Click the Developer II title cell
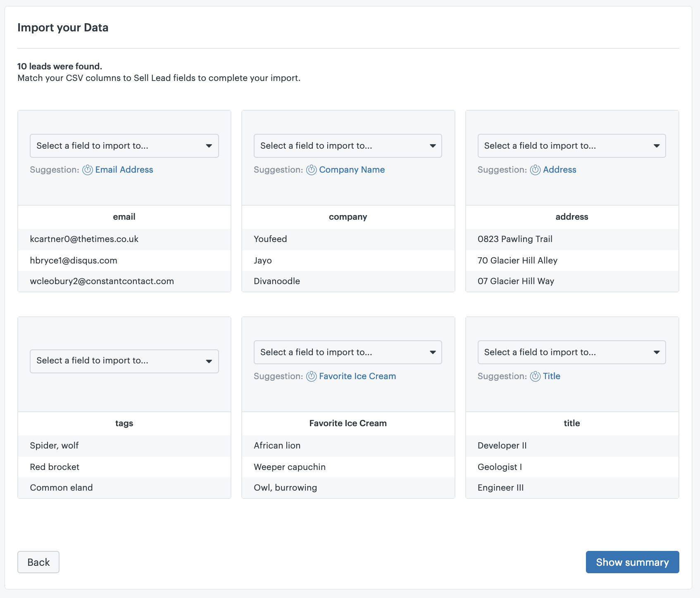 point(572,446)
